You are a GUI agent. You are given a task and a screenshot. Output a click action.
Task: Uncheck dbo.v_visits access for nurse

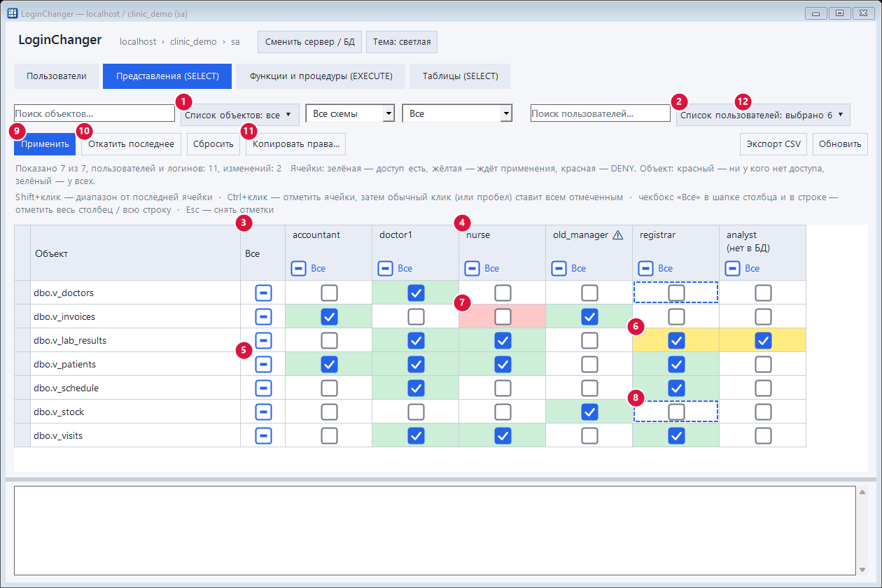(x=503, y=435)
